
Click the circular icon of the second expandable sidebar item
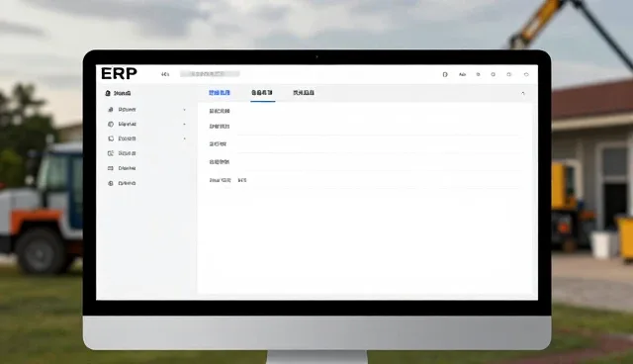pos(111,125)
